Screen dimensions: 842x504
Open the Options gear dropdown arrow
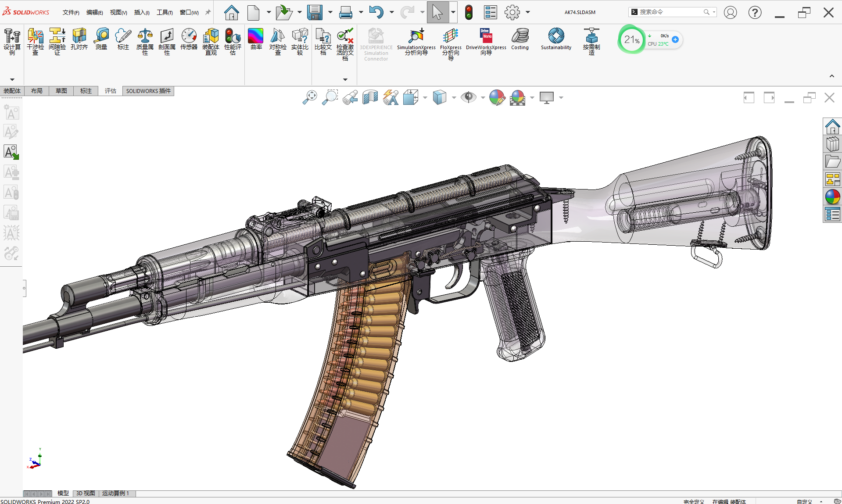pos(528,12)
